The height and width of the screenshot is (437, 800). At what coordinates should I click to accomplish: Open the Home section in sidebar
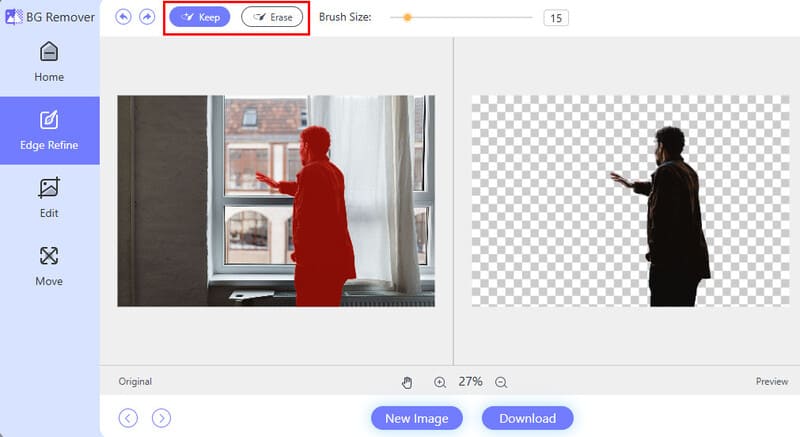[49, 62]
